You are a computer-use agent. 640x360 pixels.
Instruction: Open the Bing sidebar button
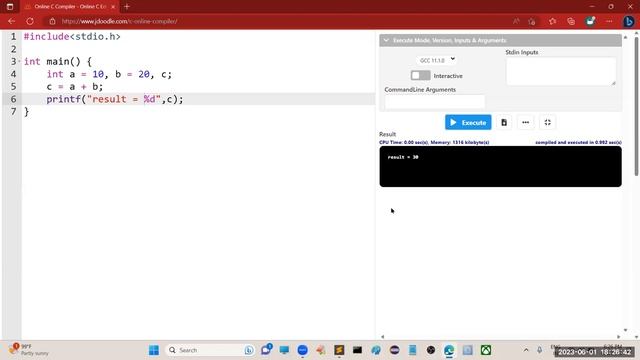[629, 21]
